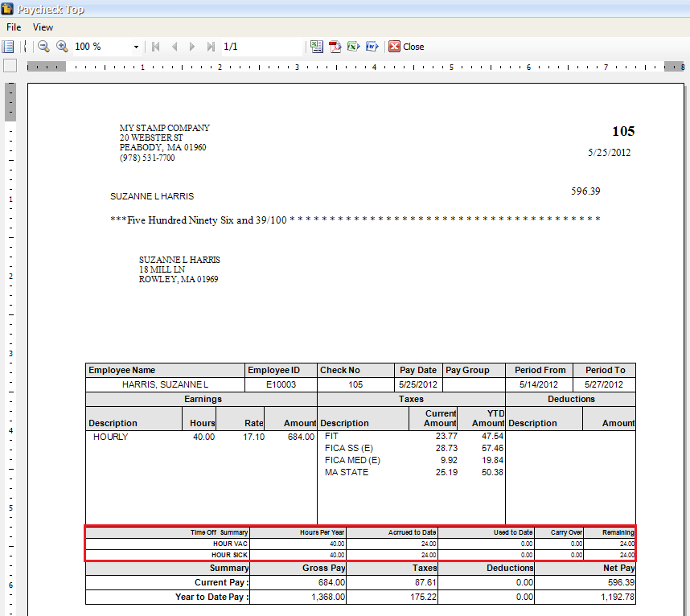Viewport: 690px width, 616px height.
Task: Click the year-to-date net pay 1,192.78
Action: point(618,597)
